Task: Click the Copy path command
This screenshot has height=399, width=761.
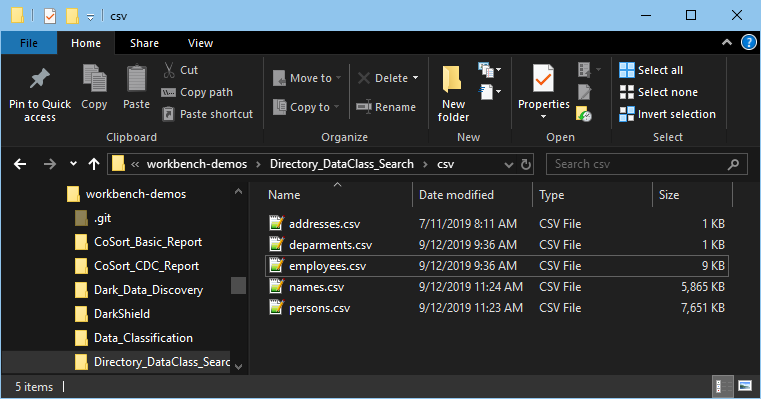Action: [x=197, y=92]
